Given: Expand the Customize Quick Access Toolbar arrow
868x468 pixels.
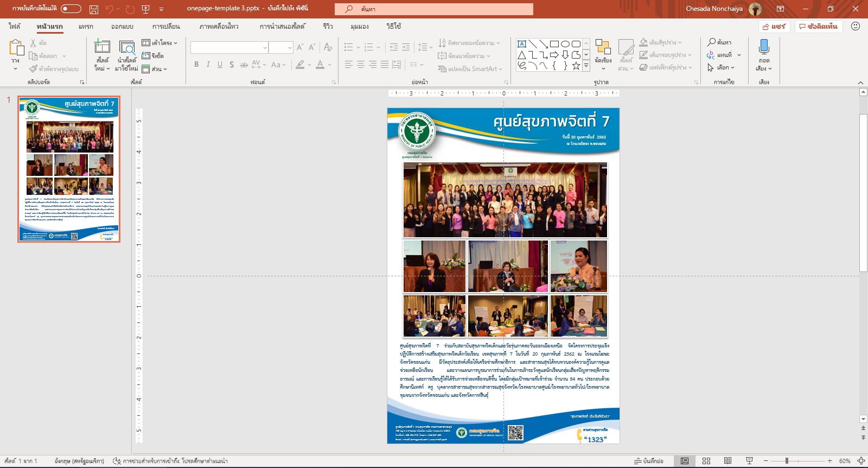Looking at the screenshot, I should pyautogui.click(x=162, y=9).
